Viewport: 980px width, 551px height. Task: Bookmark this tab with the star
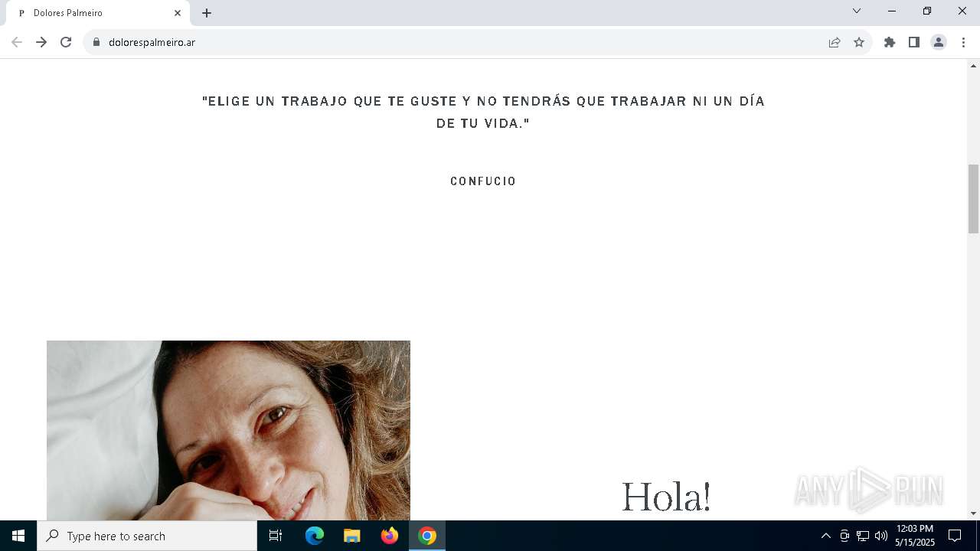point(859,42)
